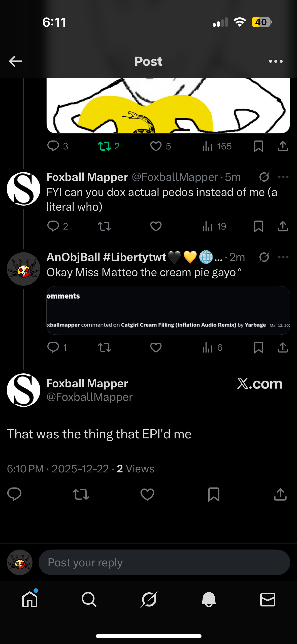Bookmark the main post dated 2025-12-22

click(214, 494)
